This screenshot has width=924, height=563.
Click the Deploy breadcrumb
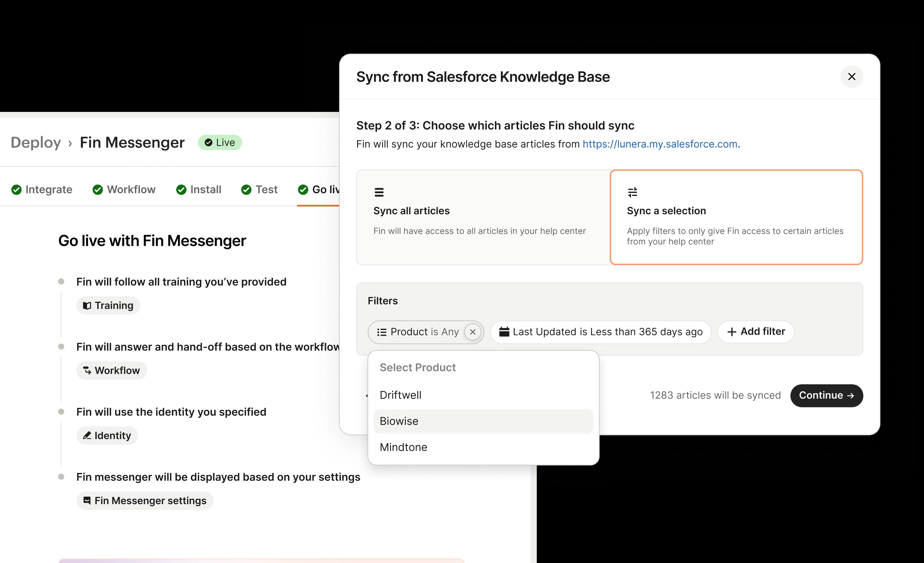35,142
